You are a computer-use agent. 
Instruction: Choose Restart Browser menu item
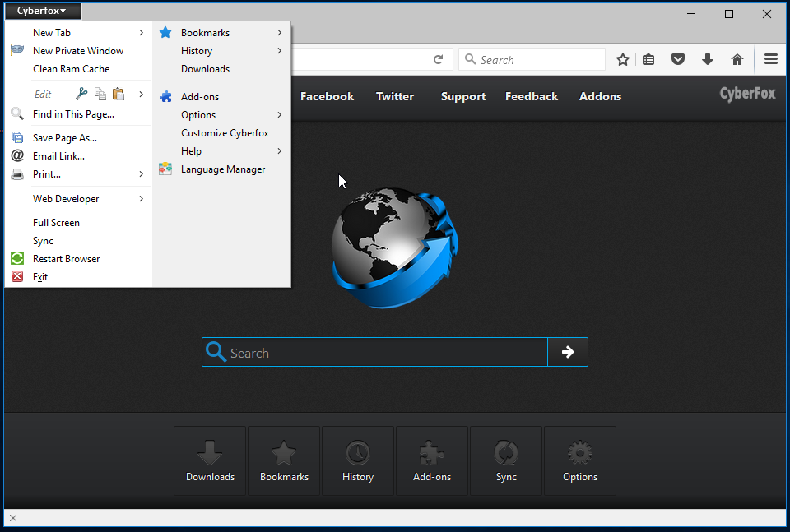pyautogui.click(x=79, y=259)
